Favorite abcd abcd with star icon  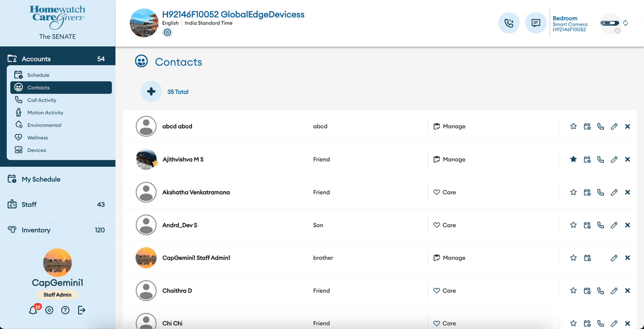574,126
